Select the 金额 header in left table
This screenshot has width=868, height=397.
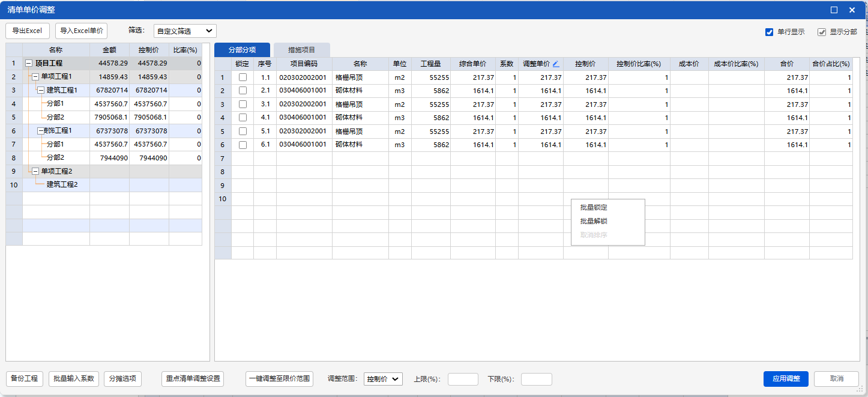(x=110, y=50)
